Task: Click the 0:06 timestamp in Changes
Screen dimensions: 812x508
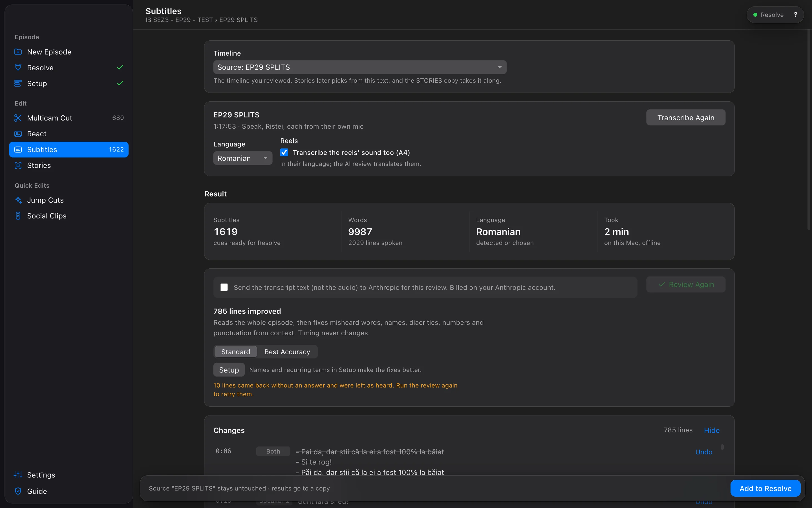Action: [x=224, y=451]
